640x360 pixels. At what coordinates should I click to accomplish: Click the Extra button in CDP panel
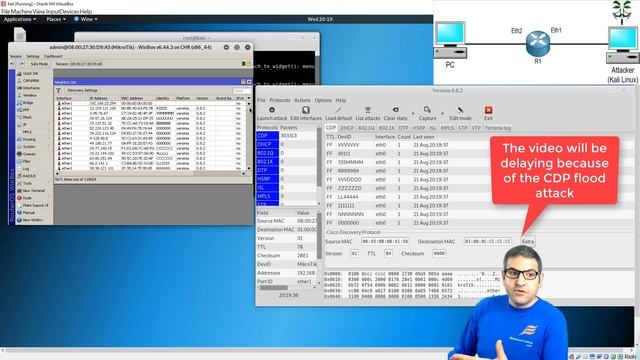tap(528, 242)
